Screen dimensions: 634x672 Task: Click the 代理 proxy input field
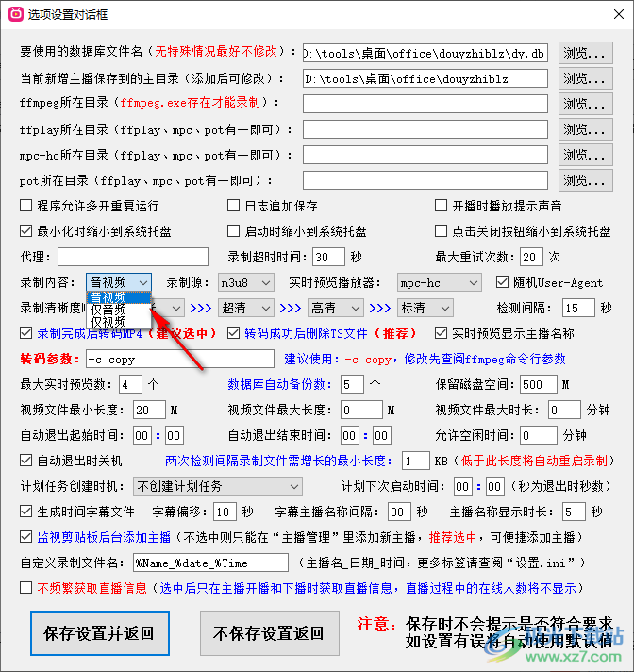point(133,257)
